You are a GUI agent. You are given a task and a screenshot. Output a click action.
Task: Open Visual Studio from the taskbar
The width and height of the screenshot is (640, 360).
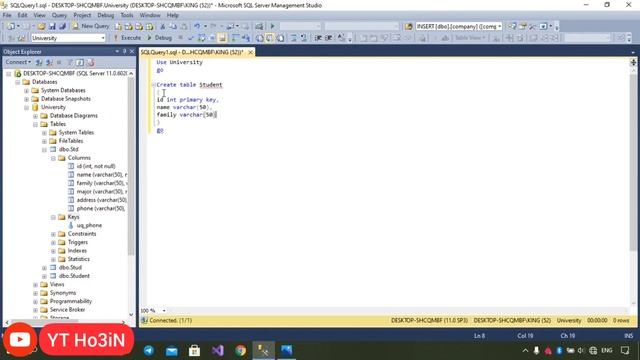click(218, 351)
